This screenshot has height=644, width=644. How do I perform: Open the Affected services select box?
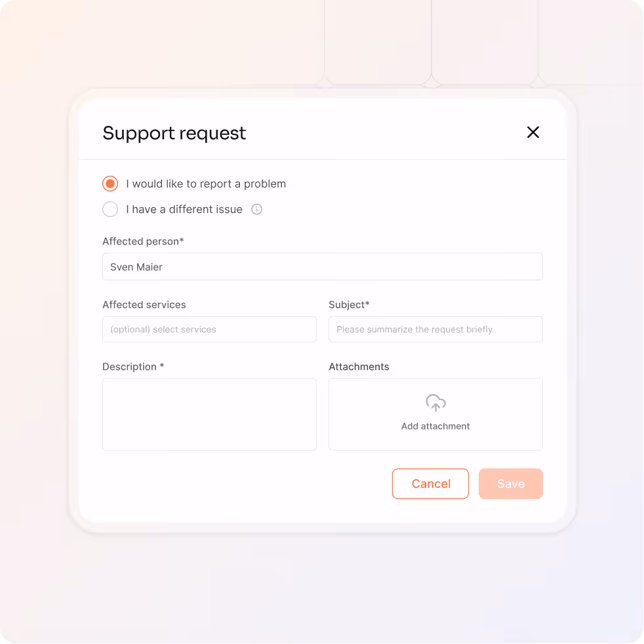tap(209, 329)
